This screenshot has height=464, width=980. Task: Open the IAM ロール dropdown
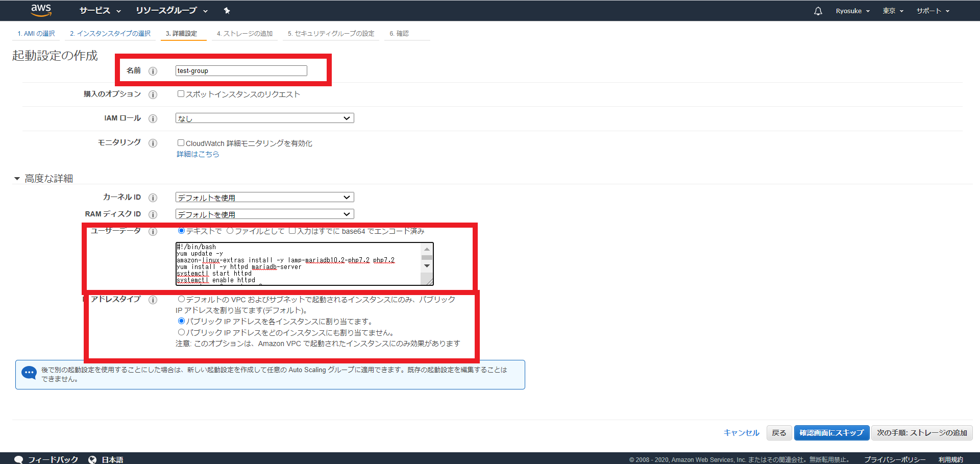coord(264,118)
